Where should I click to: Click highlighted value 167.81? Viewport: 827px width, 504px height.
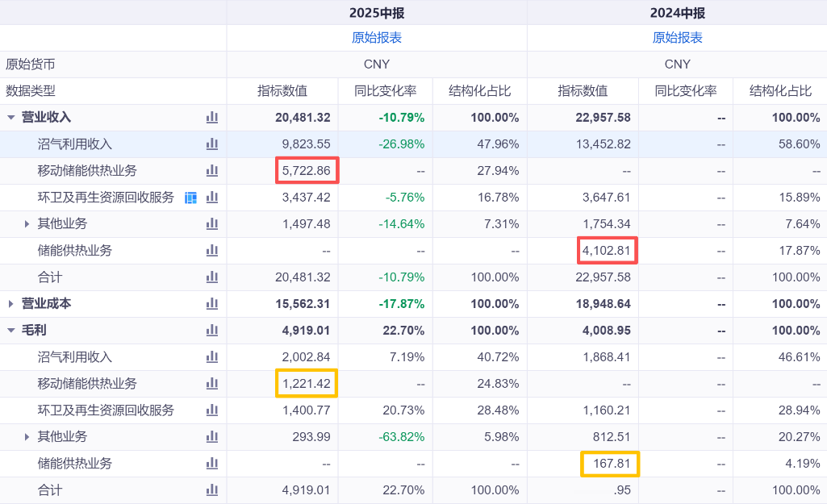point(610,464)
